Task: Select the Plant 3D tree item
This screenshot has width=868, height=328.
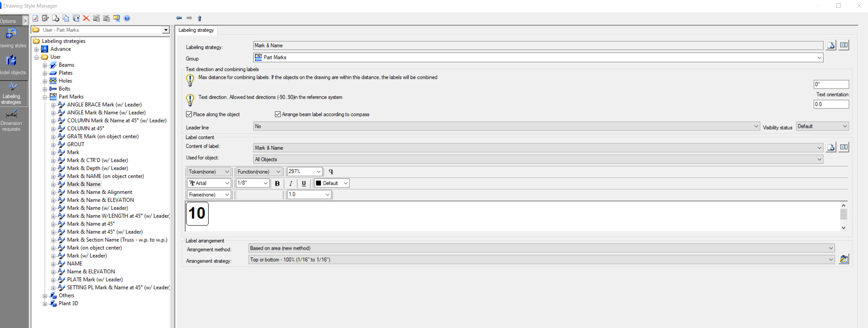Action: point(68,304)
